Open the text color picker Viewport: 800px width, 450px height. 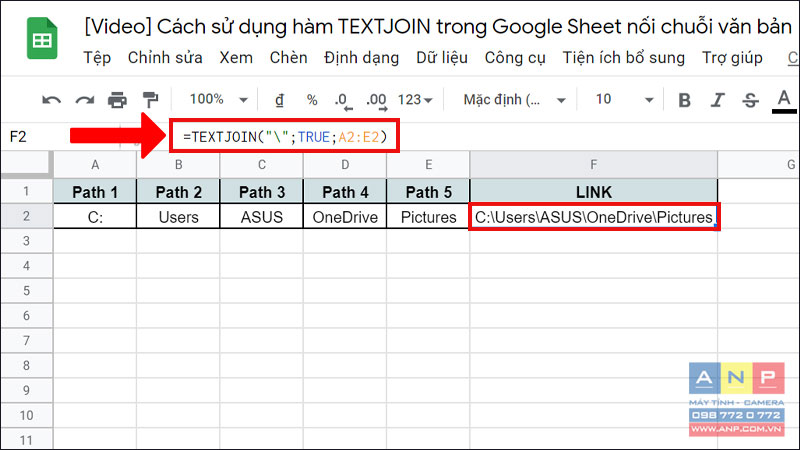click(784, 101)
